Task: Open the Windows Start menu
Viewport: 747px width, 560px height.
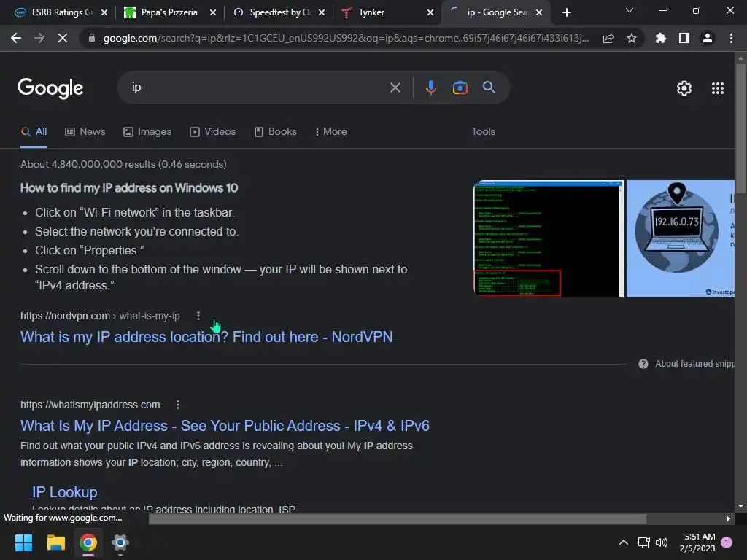Action: 23,542
